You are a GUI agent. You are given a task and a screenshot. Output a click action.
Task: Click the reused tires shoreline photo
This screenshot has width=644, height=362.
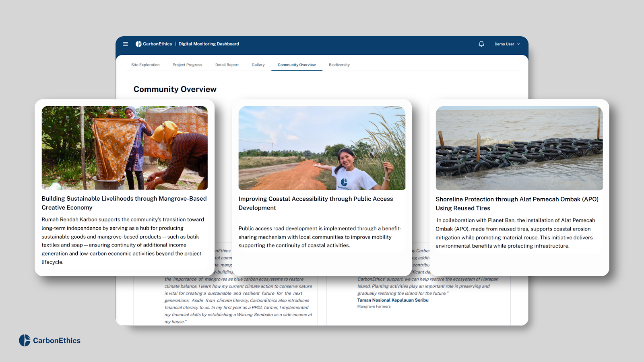click(x=519, y=148)
